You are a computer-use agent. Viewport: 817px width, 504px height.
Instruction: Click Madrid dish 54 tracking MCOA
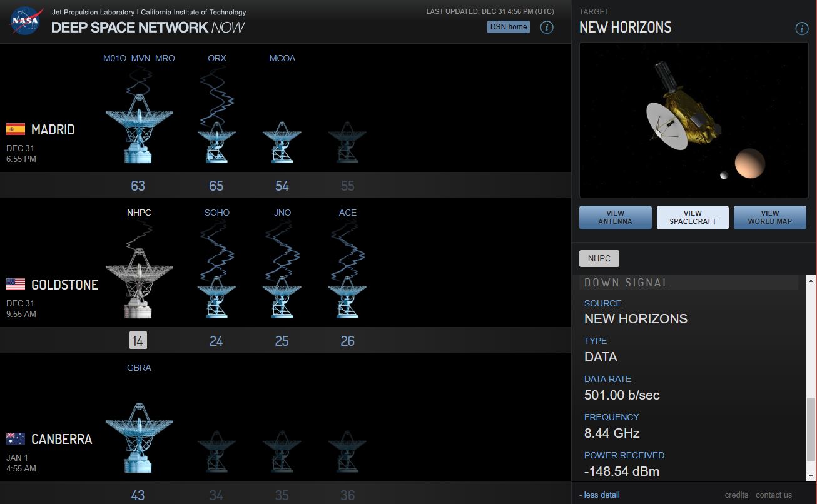[282, 143]
